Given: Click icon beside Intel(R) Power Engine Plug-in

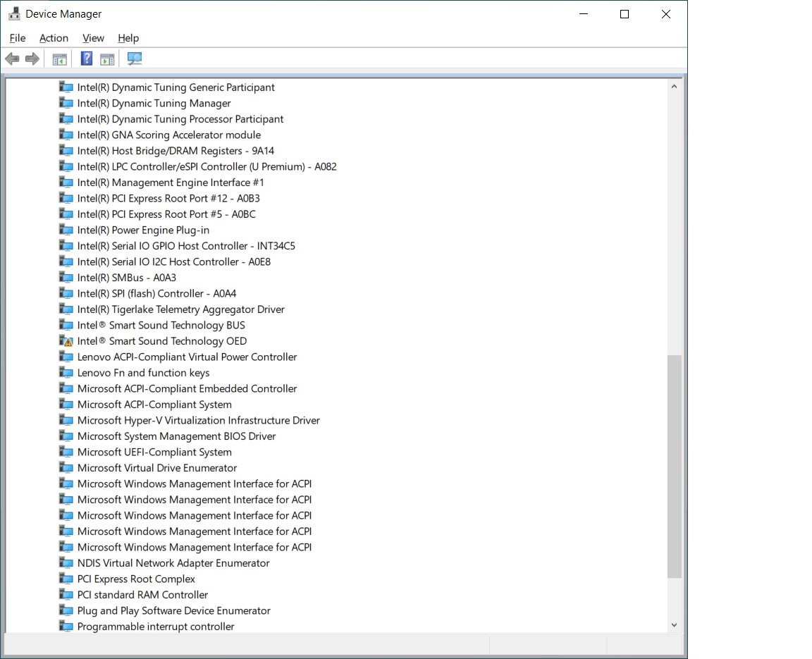Looking at the screenshot, I should click(66, 230).
